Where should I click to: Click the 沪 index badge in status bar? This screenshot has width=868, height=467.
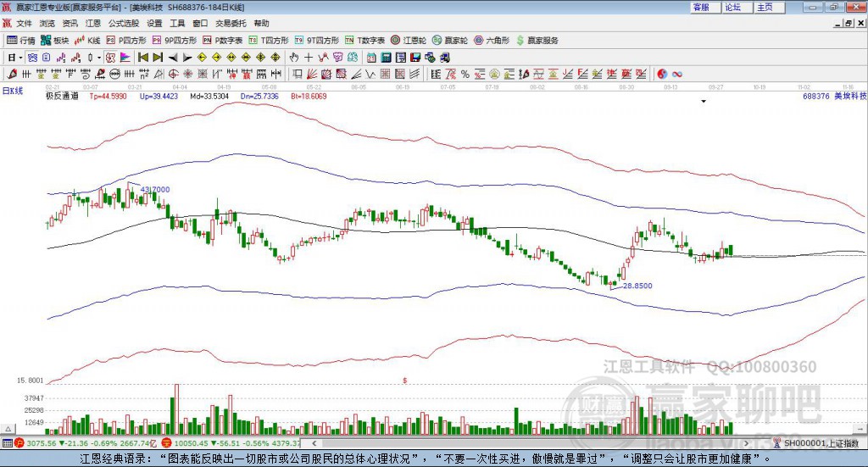click(19, 443)
